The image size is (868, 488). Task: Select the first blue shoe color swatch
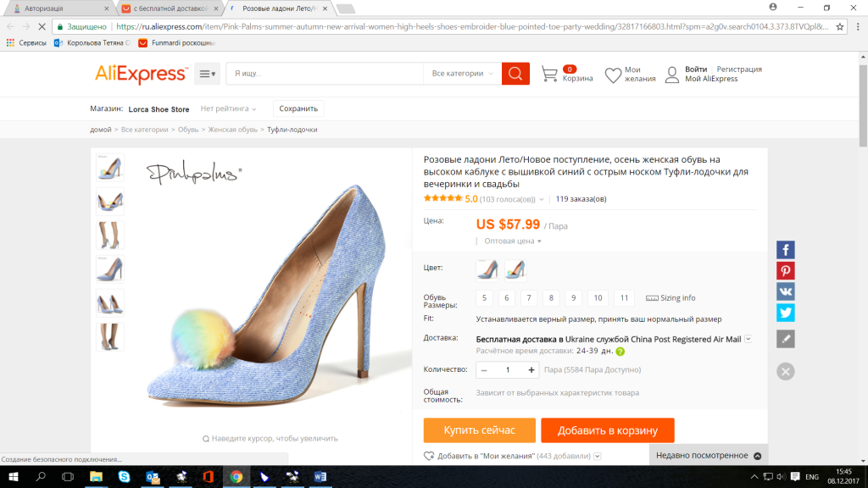pyautogui.click(x=487, y=269)
